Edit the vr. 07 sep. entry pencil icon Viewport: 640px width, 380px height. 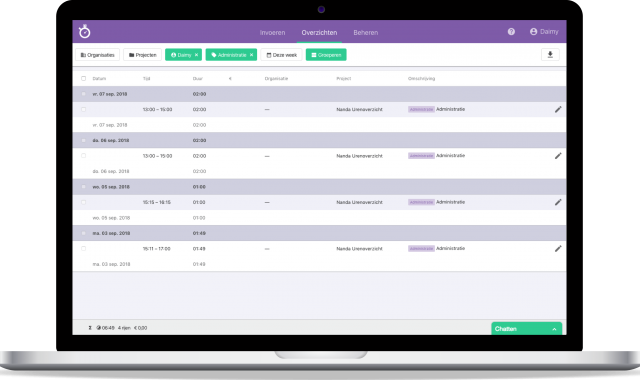(x=558, y=109)
